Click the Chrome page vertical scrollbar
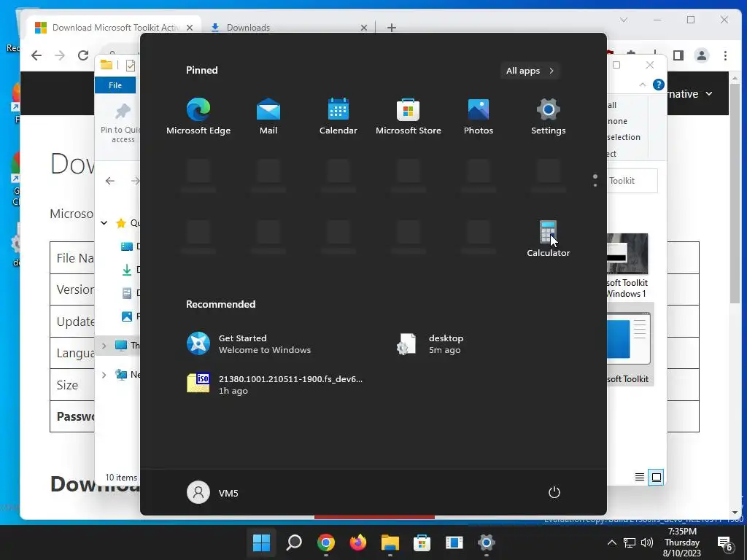Viewport: 747px width, 560px height. [x=735, y=192]
